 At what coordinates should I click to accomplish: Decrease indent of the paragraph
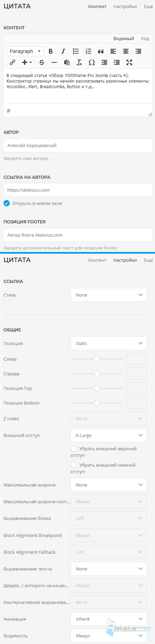[x=104, y=62]
